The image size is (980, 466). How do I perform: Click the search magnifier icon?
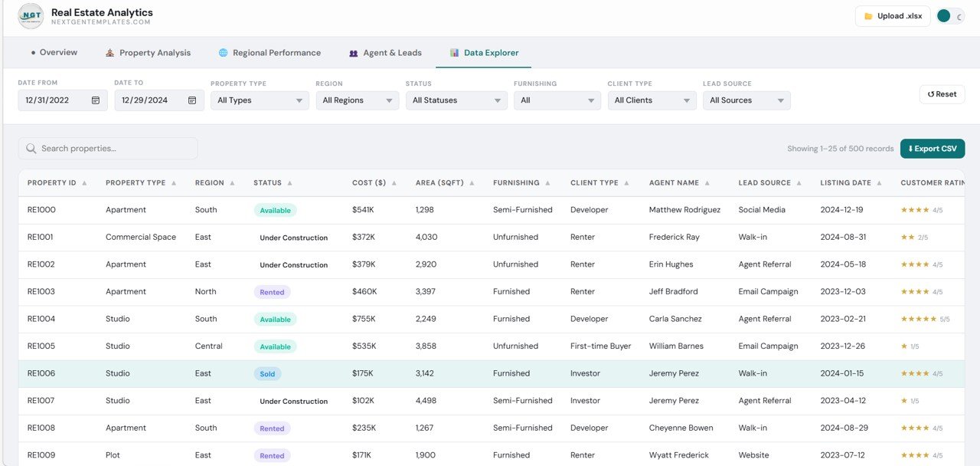point(31,148)
